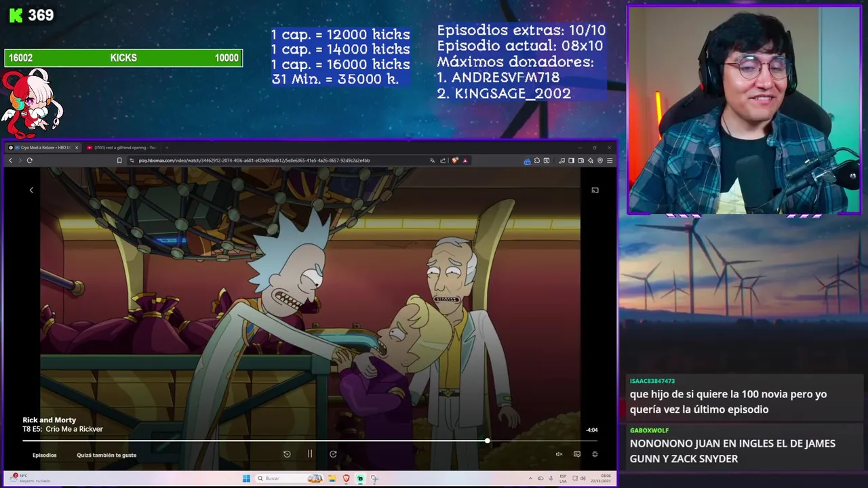Unmute the player volume
This screenshot has height=488, width=868.
[559, 454]
